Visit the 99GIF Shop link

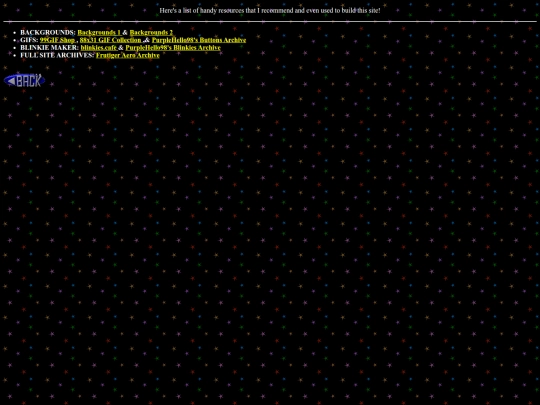click(58, 40)
